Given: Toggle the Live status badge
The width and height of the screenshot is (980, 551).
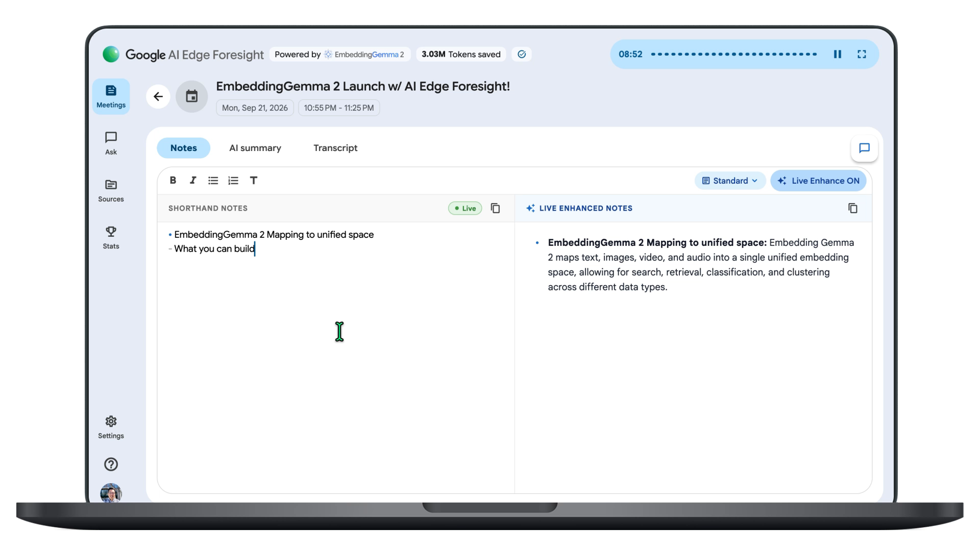Looking at the screenshot, I should pyautogui.click(x=465, y=208).
